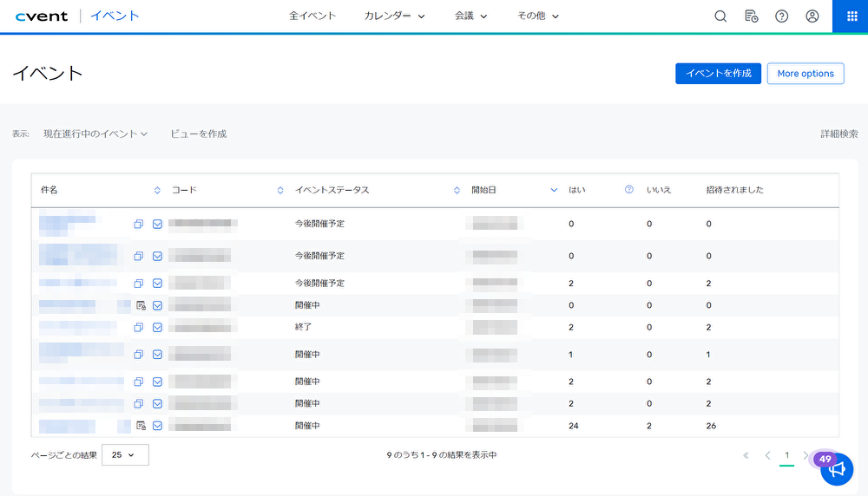Viewport: 868px width, 496px height.
Task: Click the イベント page heading
Action: coord(48,73)
